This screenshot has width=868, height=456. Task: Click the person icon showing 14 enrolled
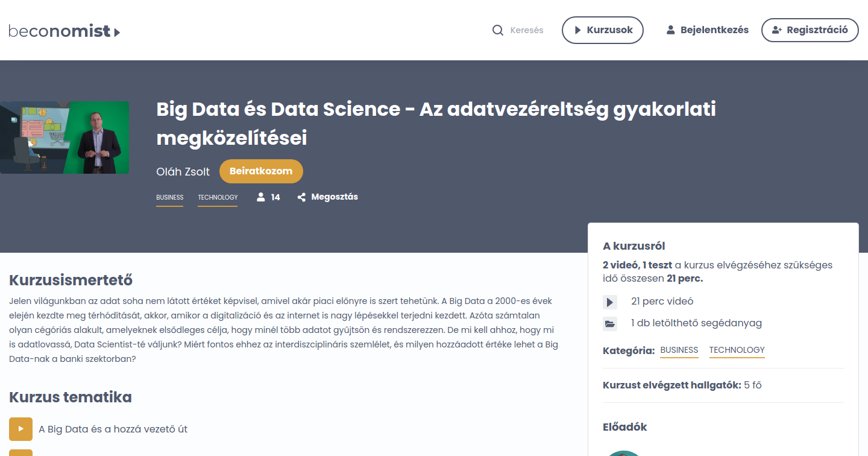260,196
